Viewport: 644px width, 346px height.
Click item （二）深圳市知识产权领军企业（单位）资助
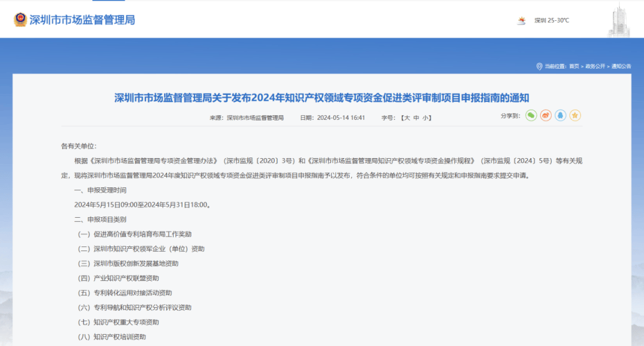tap(141, 249)
